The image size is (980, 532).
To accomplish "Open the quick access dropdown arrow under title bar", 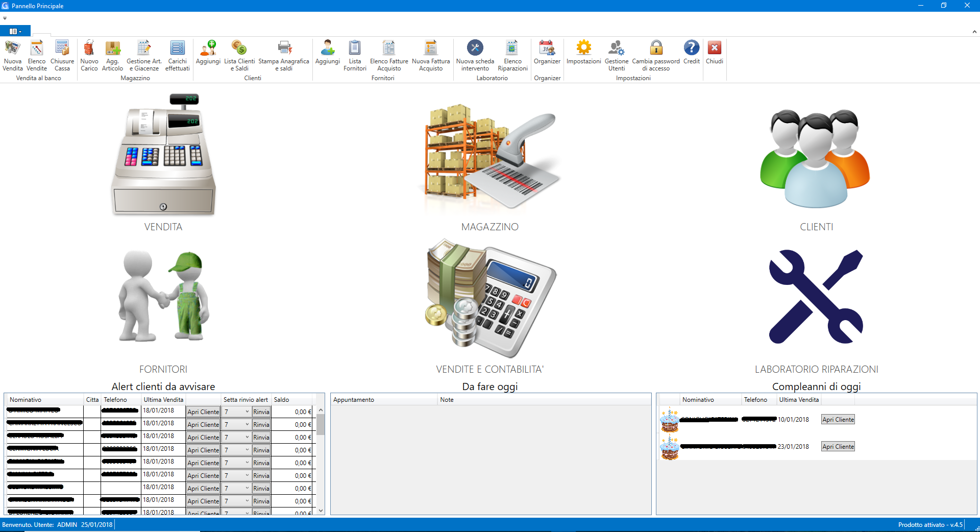I will tap(5, 18).
